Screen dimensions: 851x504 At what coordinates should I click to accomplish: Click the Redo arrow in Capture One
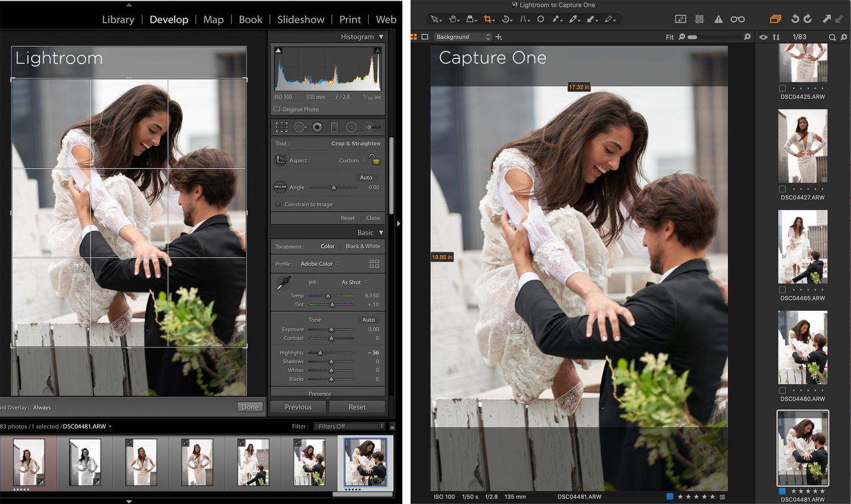[x=808, y=19]
